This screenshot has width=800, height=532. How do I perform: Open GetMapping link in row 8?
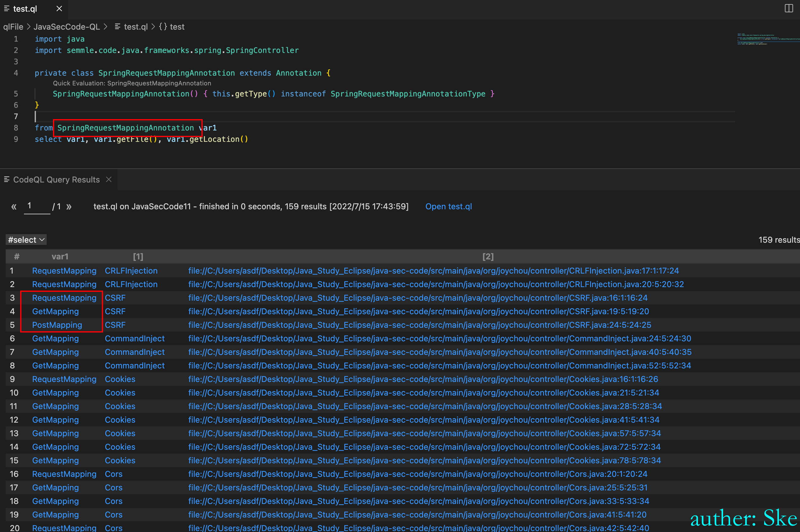(55, 366)
